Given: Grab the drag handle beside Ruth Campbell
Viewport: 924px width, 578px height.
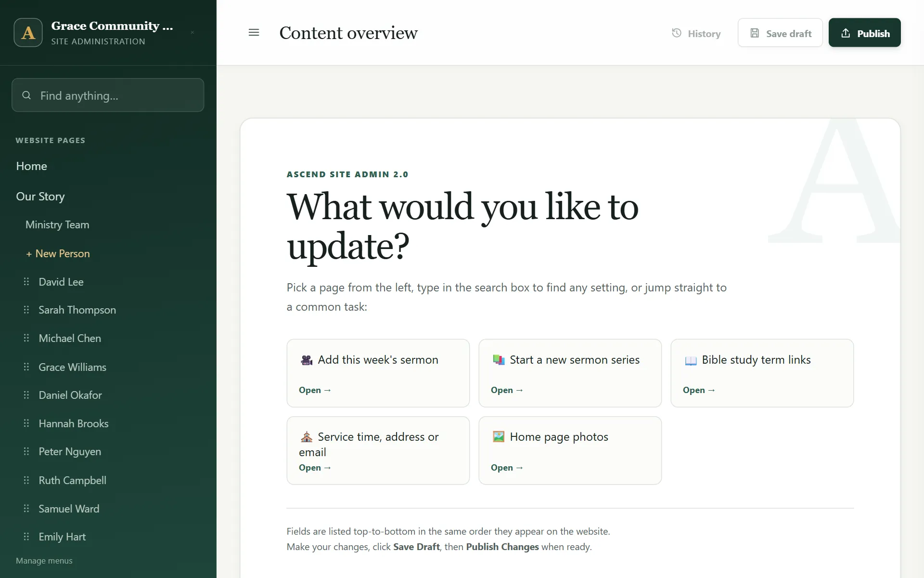Looking at the screenshot, I should (x=26, y=480).
